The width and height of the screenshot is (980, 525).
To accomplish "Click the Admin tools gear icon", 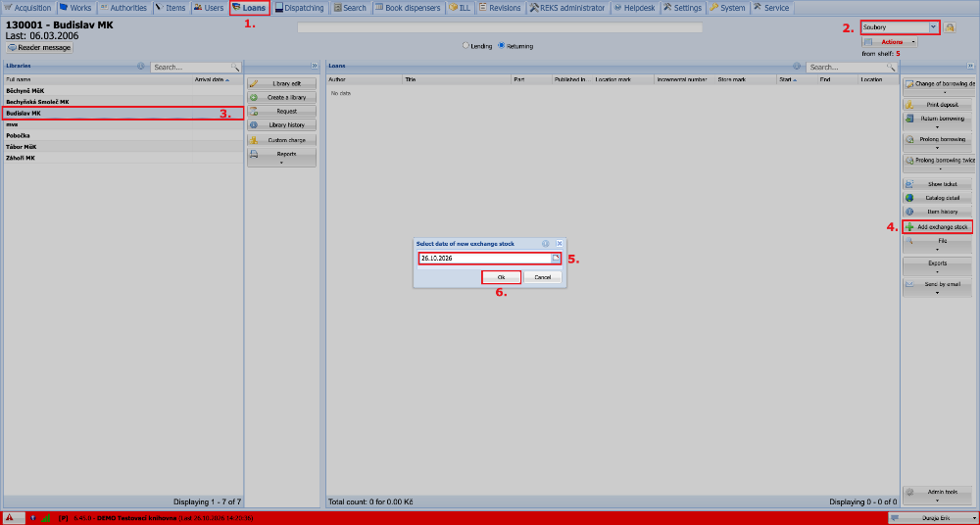I will point(910,493).
